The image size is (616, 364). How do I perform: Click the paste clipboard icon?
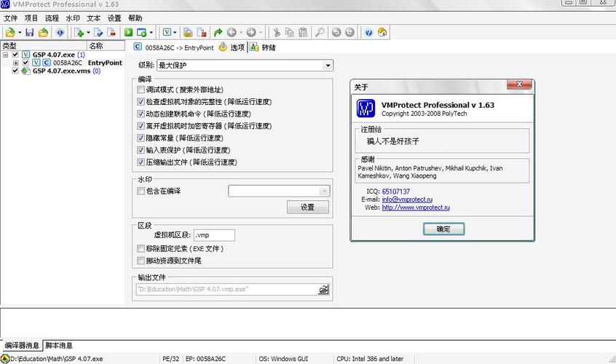[303, 33]
